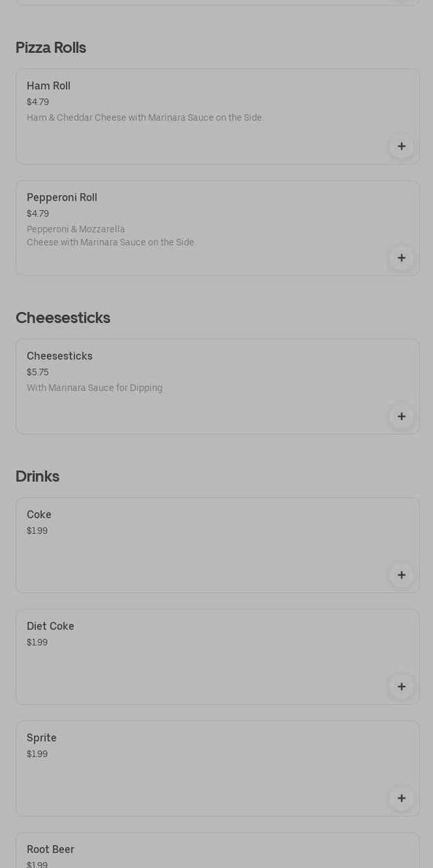Click the Pepperoni & Mozzarella description text
Viewport: 433px width, 868px height.
pyautogui.click(x=111, y=236)
